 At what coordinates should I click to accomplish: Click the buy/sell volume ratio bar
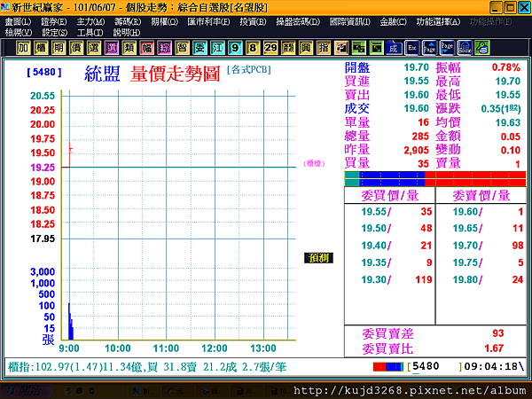(435, 179)
